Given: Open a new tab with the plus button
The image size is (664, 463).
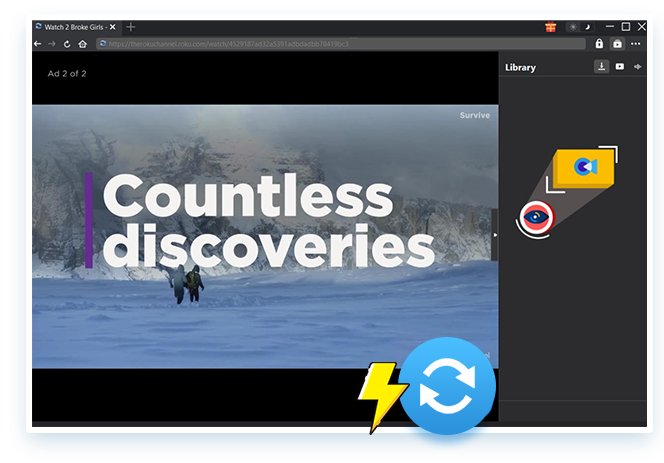Looking at the screenshot, I should 131,27.
